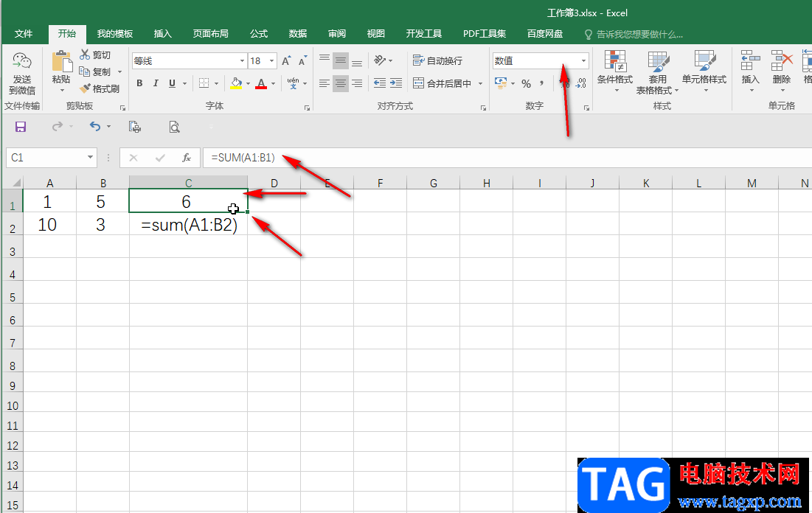Increase font size with larger A icon
Viewport: 812px width, 513px height.
(286, 60)
